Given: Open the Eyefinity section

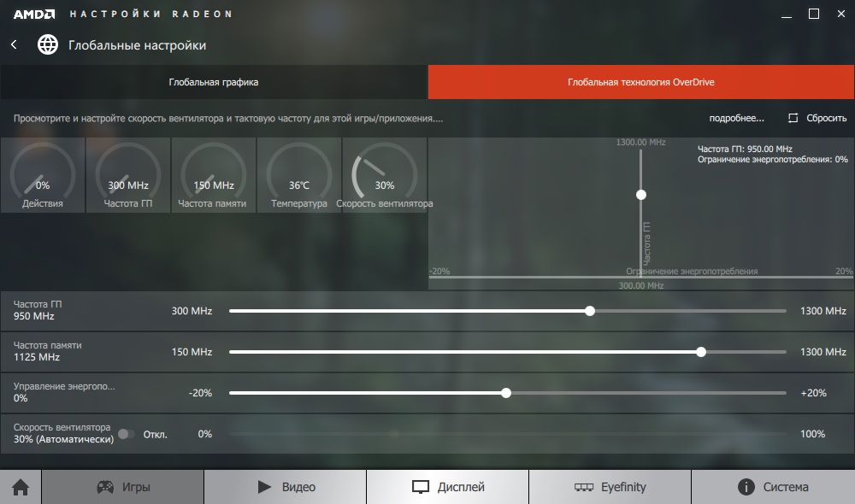Looking at the screenshot, I should pos(610,487).
